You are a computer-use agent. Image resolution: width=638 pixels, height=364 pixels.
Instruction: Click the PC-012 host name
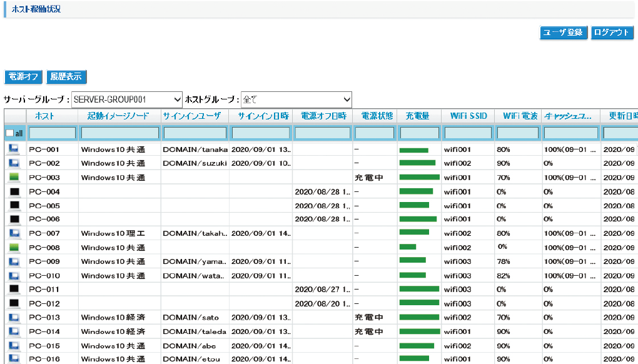44,303
